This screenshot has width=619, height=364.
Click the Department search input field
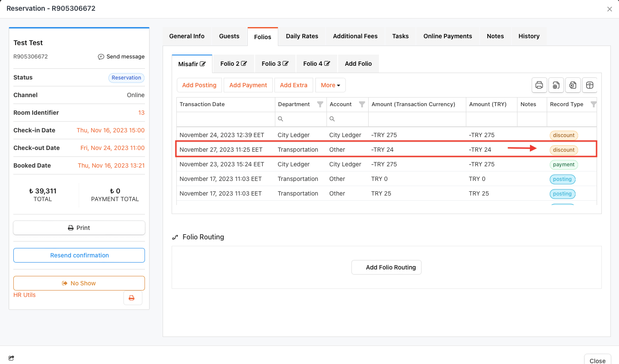(x=303, y=119)
